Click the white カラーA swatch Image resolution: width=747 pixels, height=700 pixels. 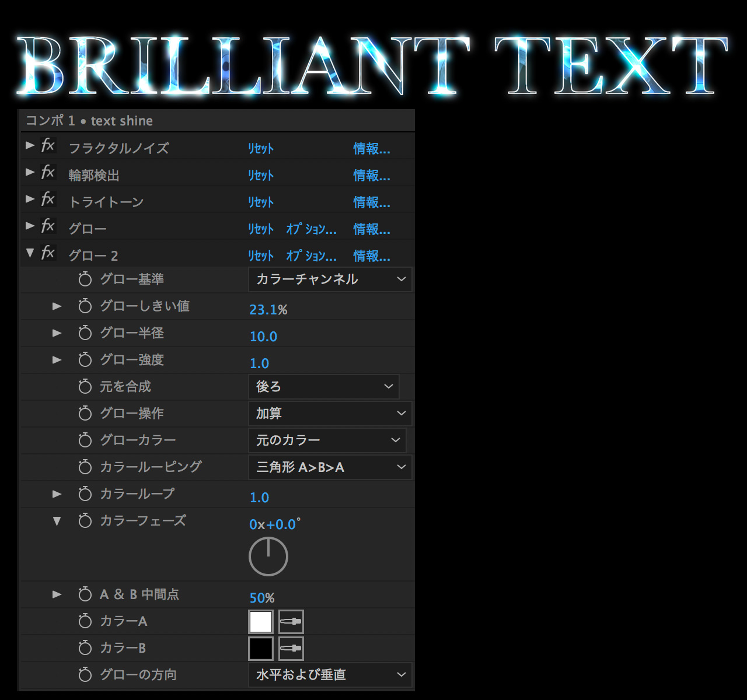[x=261, y=622]
